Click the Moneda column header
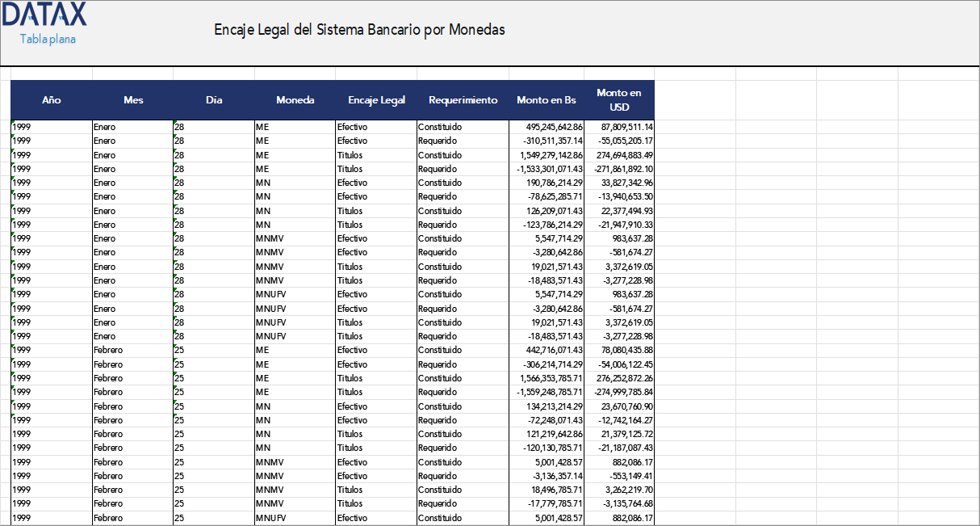 coord(295,99)
